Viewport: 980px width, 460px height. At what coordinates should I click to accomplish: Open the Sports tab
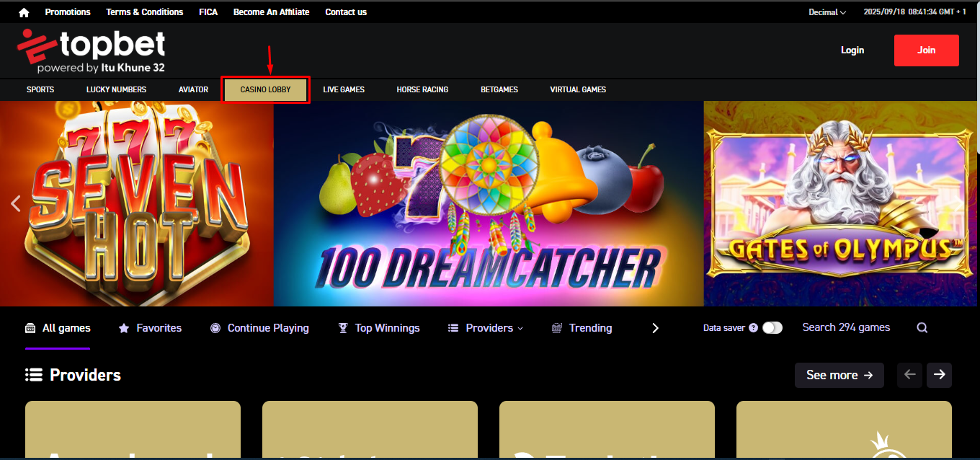[x=40, y=89]
